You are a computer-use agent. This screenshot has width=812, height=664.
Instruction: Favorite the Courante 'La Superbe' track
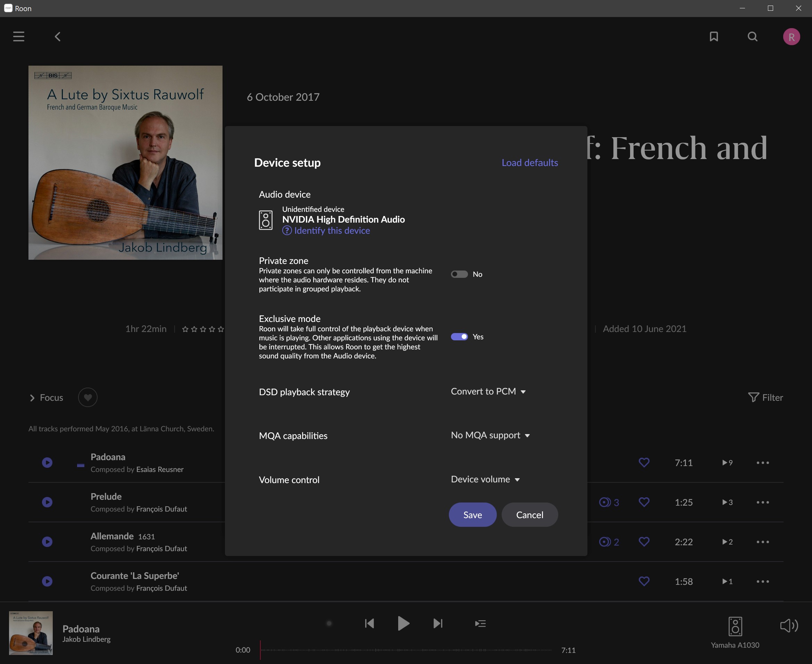[644, 581]
